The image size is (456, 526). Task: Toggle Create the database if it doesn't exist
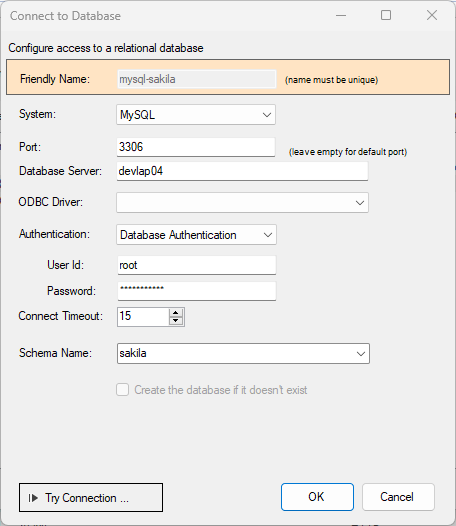pyautogui.click(x=122, y=390)
